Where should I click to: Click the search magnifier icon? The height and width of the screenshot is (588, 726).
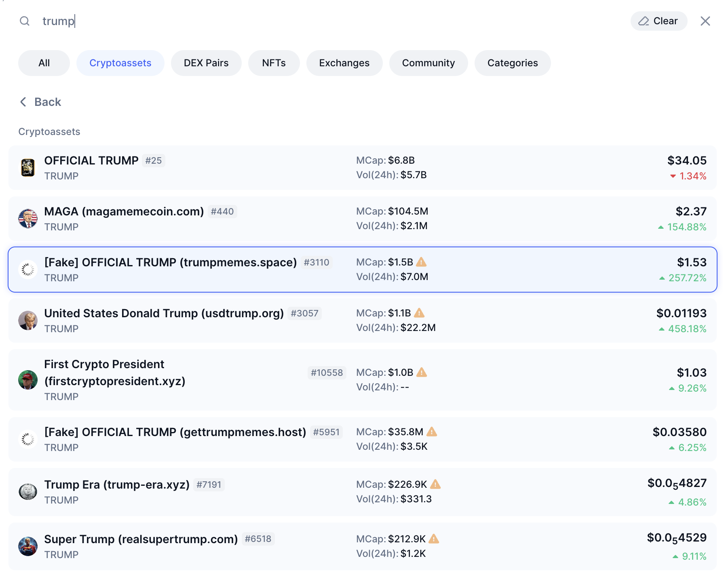[25, 21]
